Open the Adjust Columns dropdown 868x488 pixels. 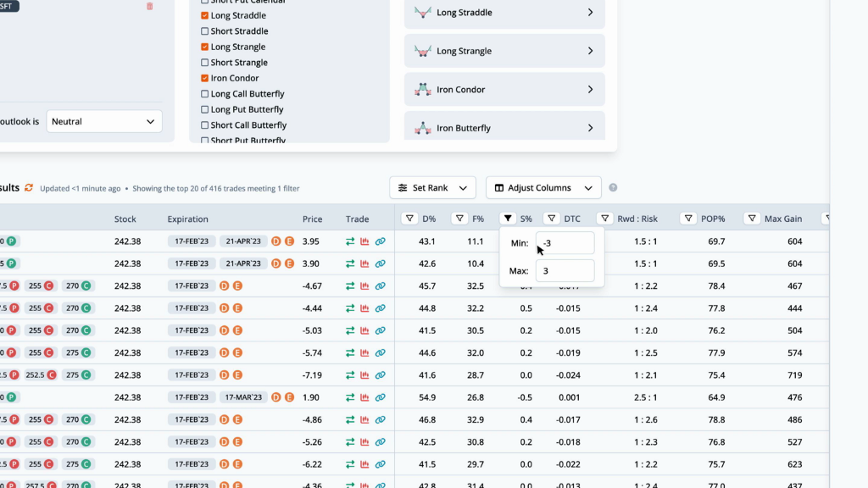(x=543, y=187)
